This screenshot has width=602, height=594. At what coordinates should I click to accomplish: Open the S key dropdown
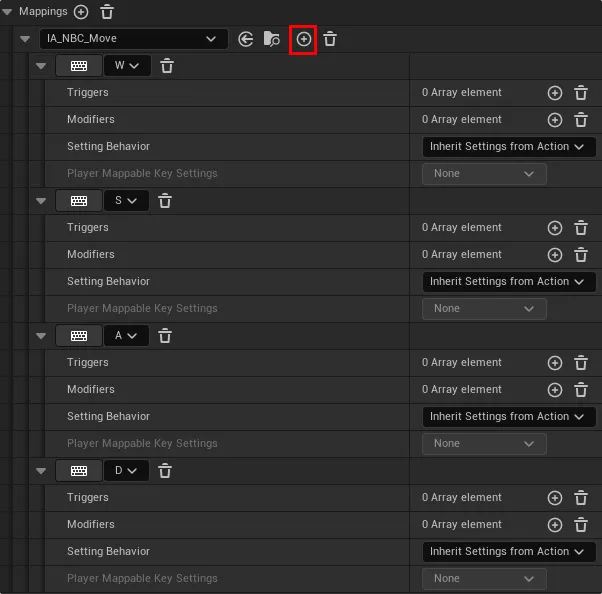pyautogui.click(x=126, y=201)
